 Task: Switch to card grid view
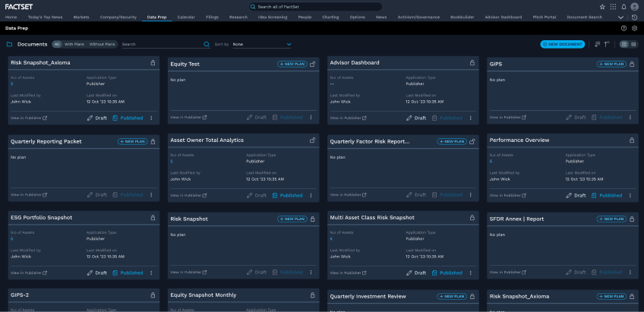pyautogui.click(x=624, y=44)
